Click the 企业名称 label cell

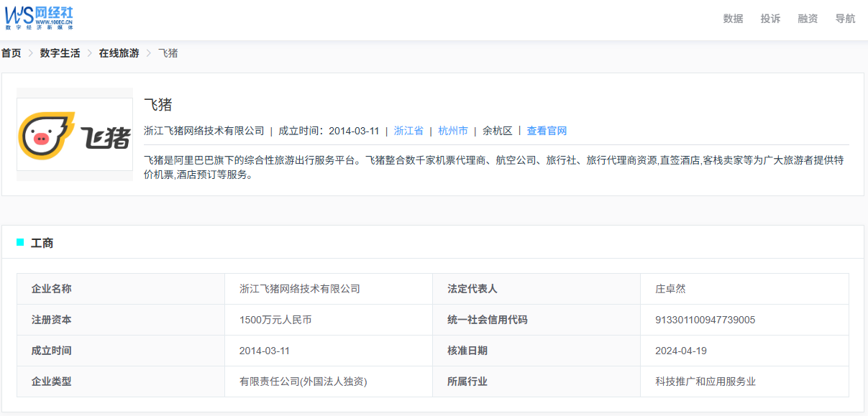coord(121,289)
